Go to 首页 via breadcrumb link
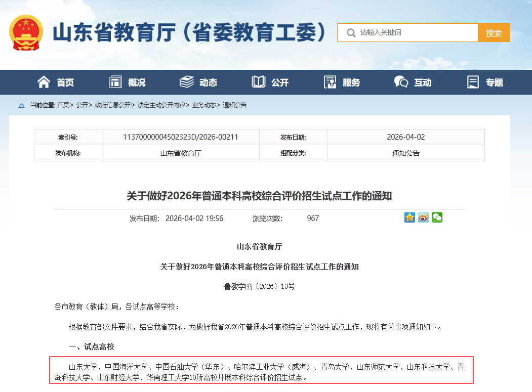This screenshot has height=392, width=532. pyautogui.click(x=63, y=105)
